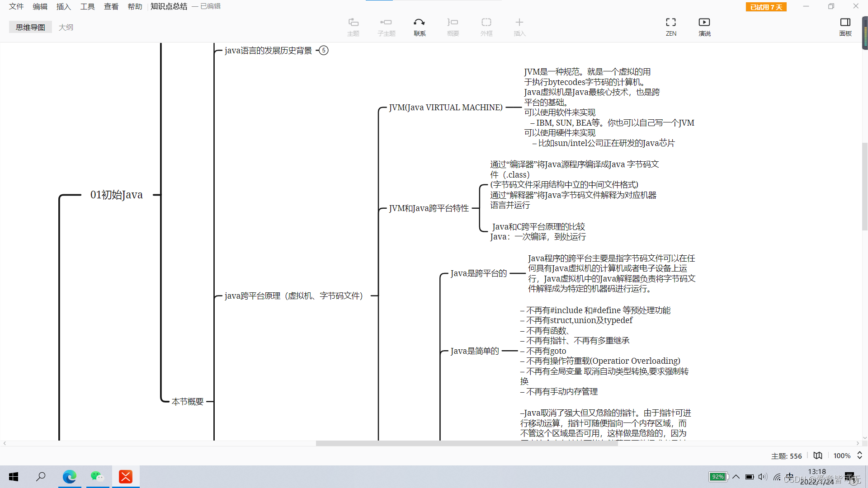This screenshot has height=488, width=868.
Task: Open the 工具 menu
Action: click(x=87, y=6)
